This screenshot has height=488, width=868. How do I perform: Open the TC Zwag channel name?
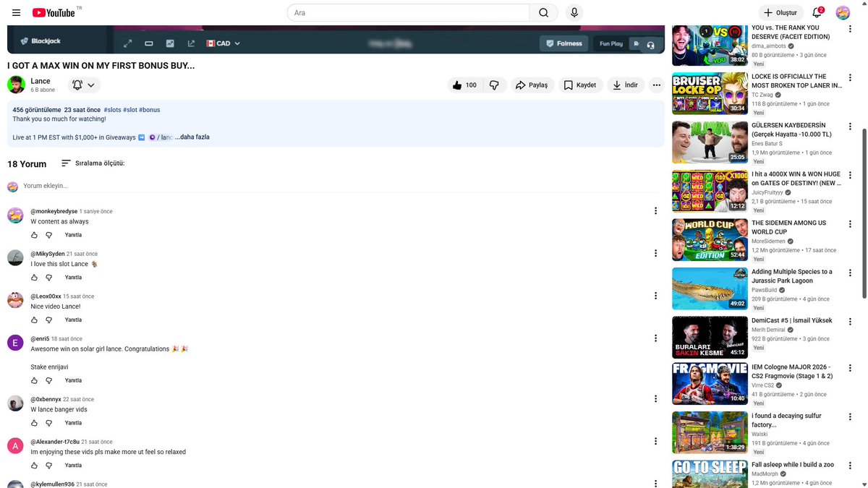point(762,95)
